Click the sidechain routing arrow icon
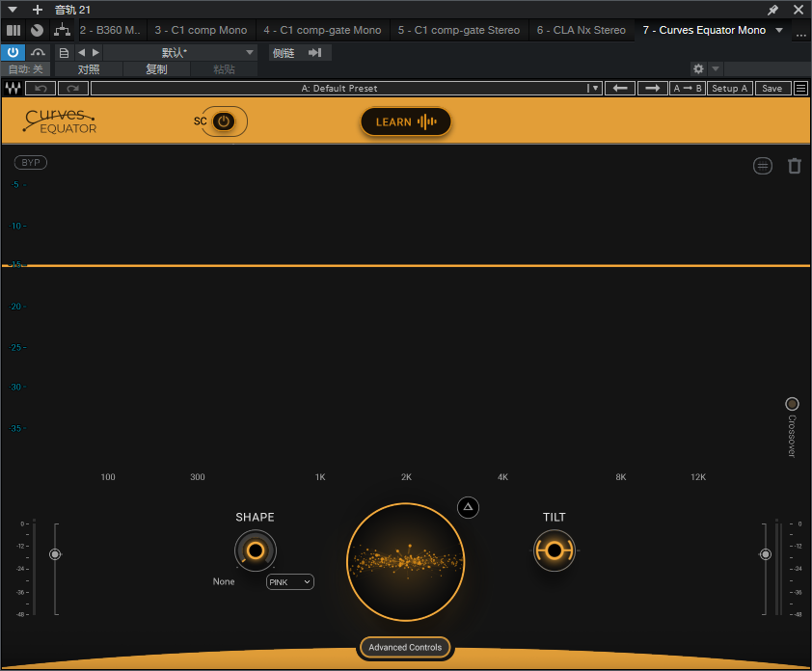This screenshot has width=812, height=671. pyautogui.click(x=314, y=52)
